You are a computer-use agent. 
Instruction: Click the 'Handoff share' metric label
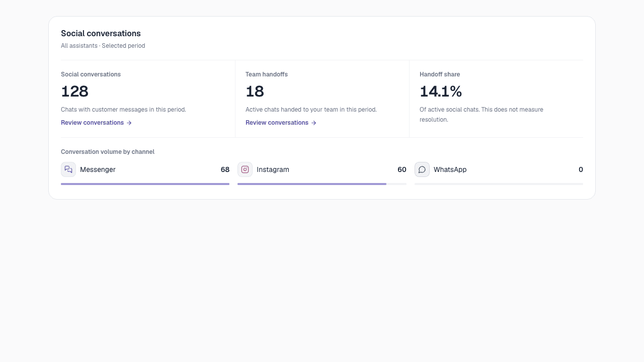click(440, 74)
